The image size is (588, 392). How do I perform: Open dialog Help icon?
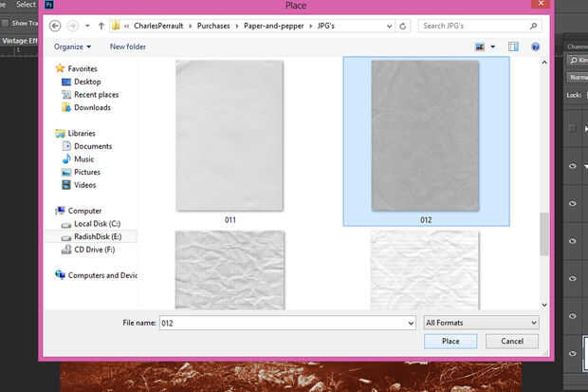point(535,47)
